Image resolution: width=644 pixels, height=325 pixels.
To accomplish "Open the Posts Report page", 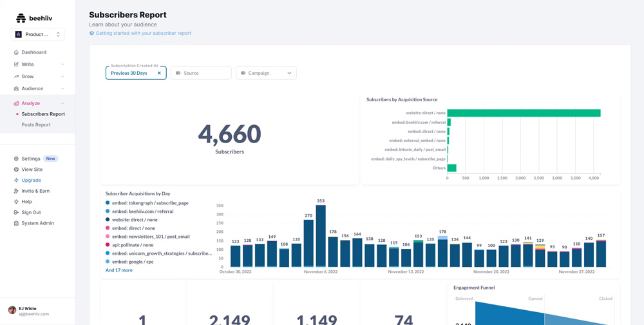I will click(x=36, y=125).
